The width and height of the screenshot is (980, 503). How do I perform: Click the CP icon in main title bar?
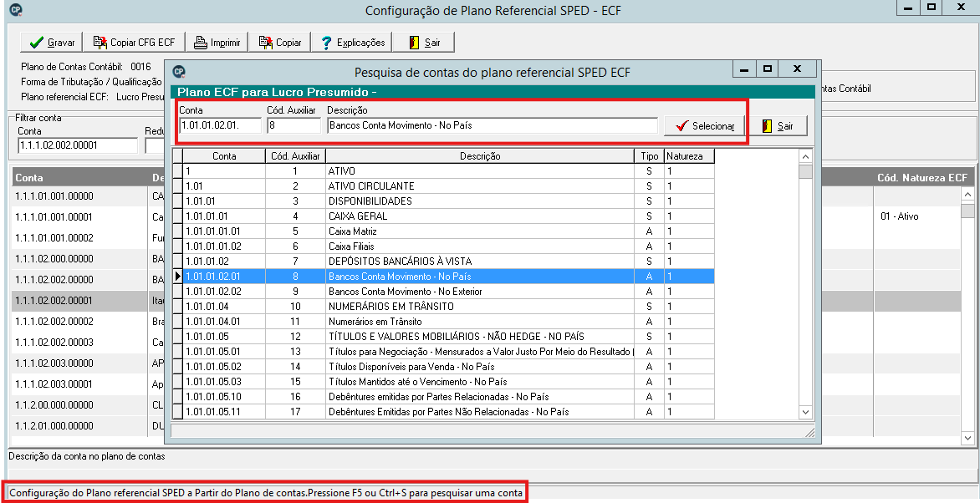16,10
